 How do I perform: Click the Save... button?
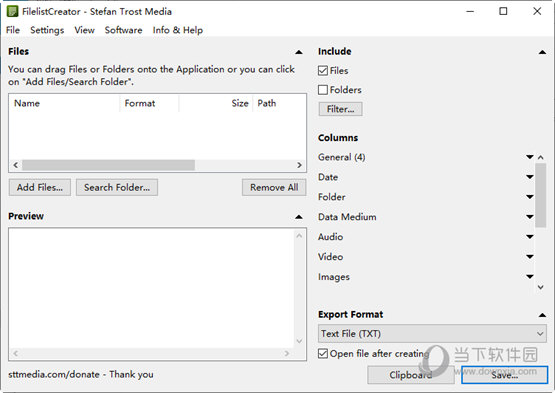pyautogui.click(x=504, y=375)
